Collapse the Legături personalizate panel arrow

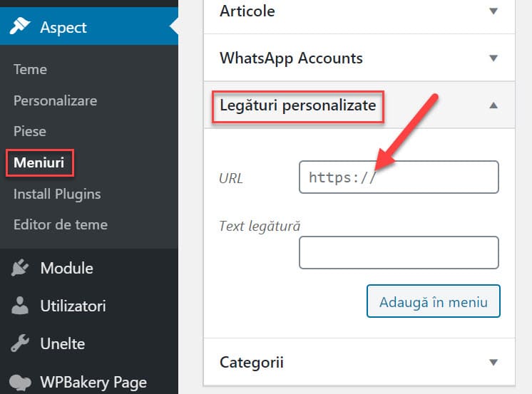[x=493, y=105]
